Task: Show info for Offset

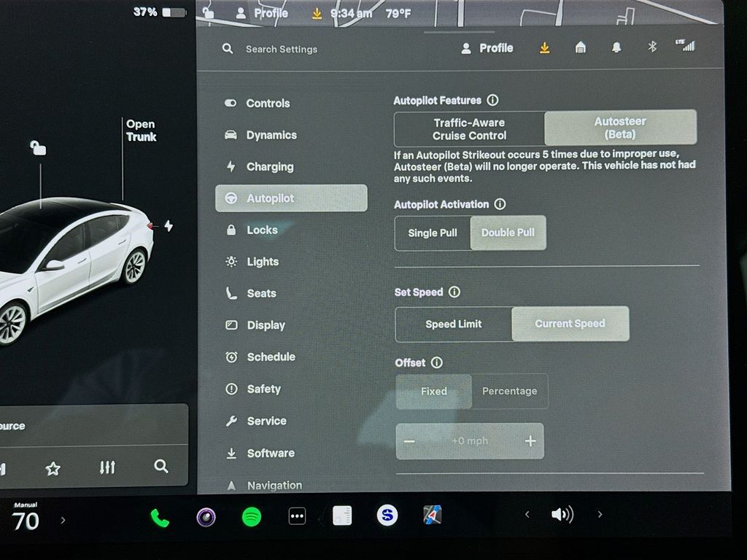Action: (x=436, y=362)
